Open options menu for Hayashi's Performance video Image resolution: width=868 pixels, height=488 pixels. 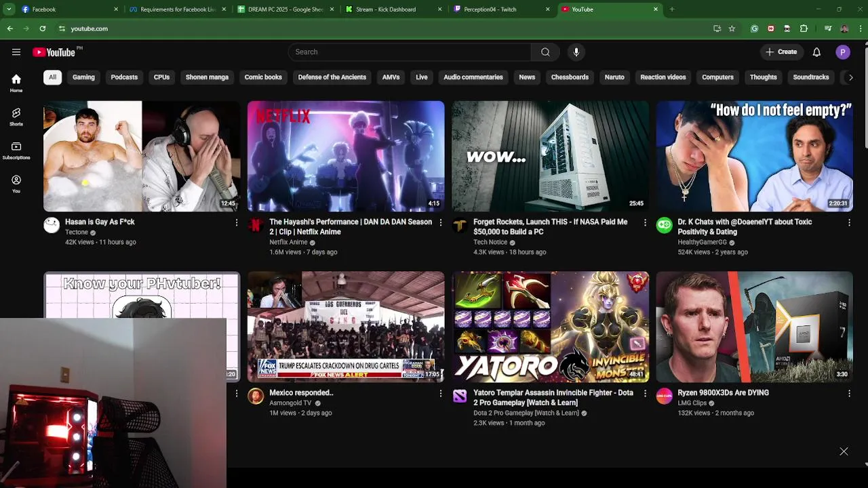point(441,222)
